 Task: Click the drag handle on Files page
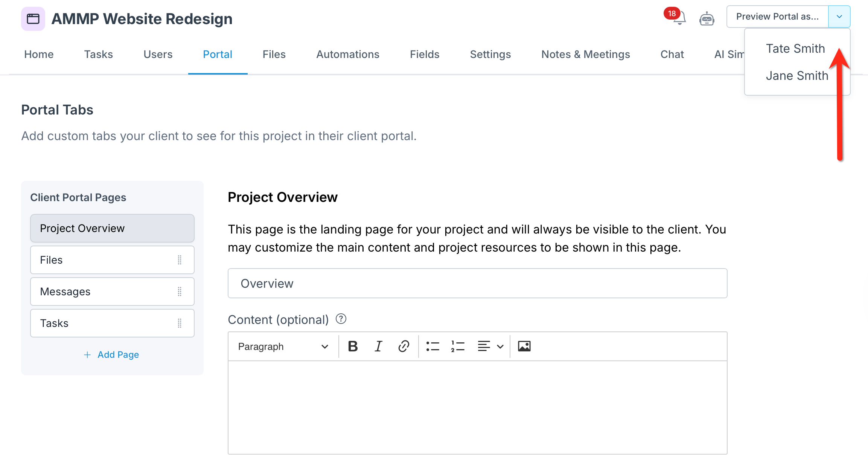pos(180,260)
